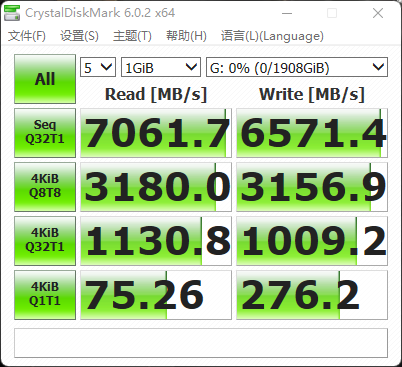Screen dimensions: 402x367
Task: Open the 语言(L)(Language) menu
Action: point(272,36)
